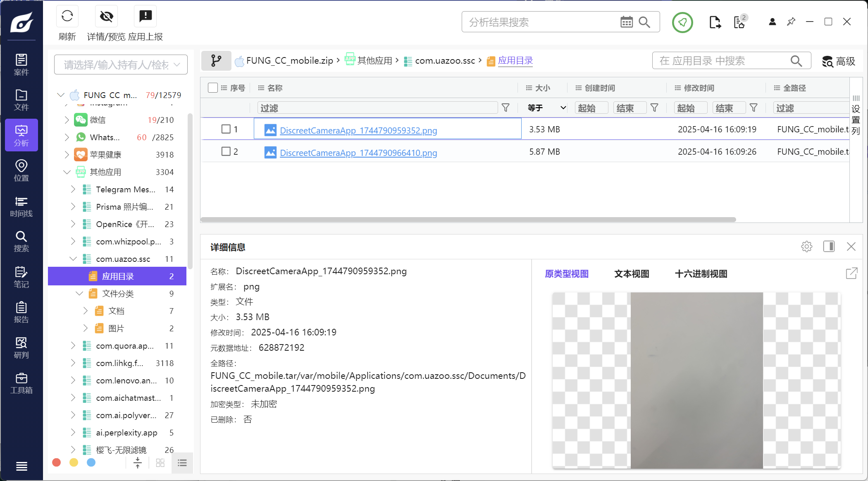Check the checkbox for row 2

pos(226,151)
